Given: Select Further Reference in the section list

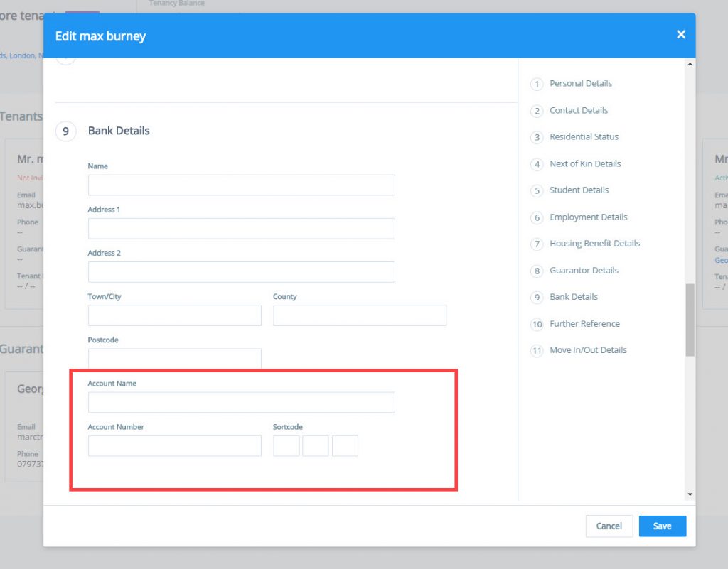Looking at the screenshot, I should pos(584,324).
